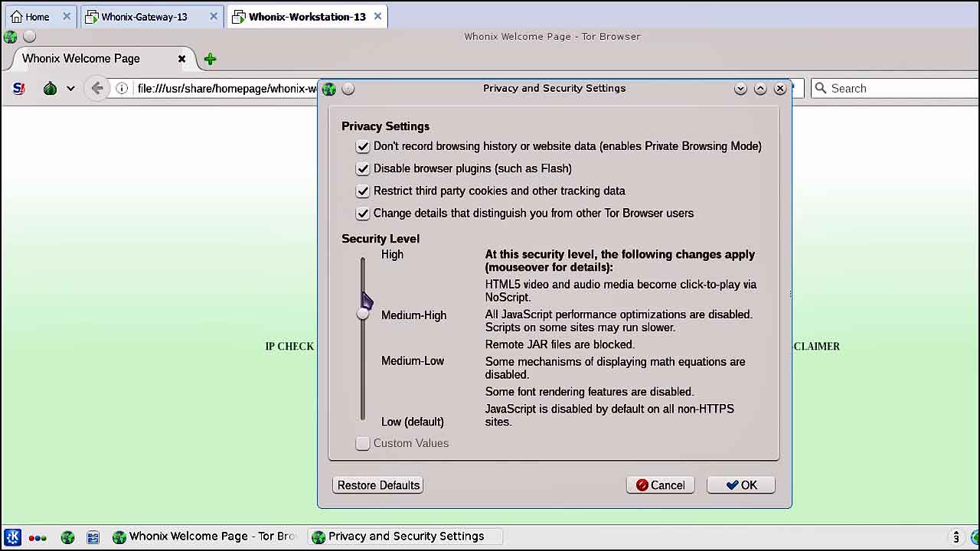
Task: Click the three-dot activities icon in taskbar
Action: pyautogui.click(x=38, y=538)
